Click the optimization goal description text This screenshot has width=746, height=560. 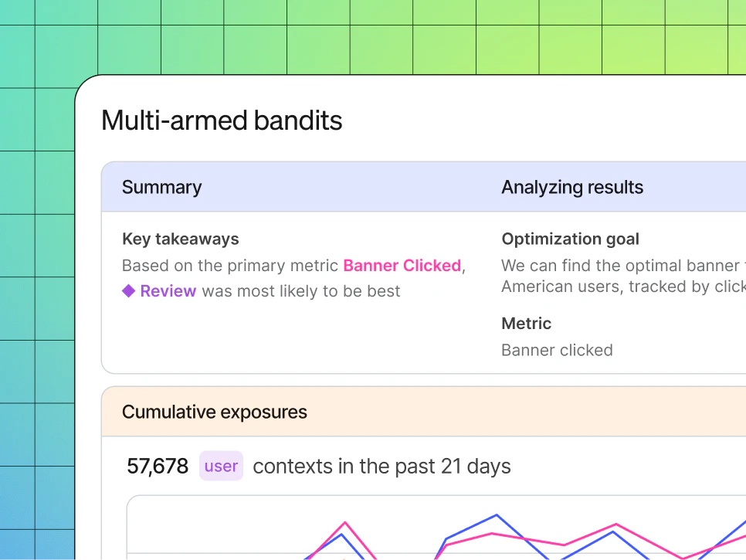624,276
